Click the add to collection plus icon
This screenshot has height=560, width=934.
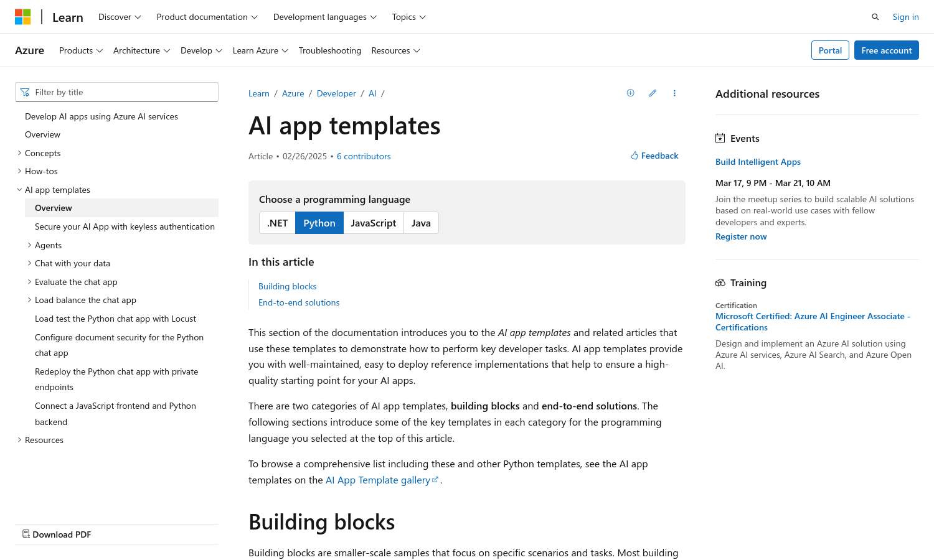pos(630,93)
